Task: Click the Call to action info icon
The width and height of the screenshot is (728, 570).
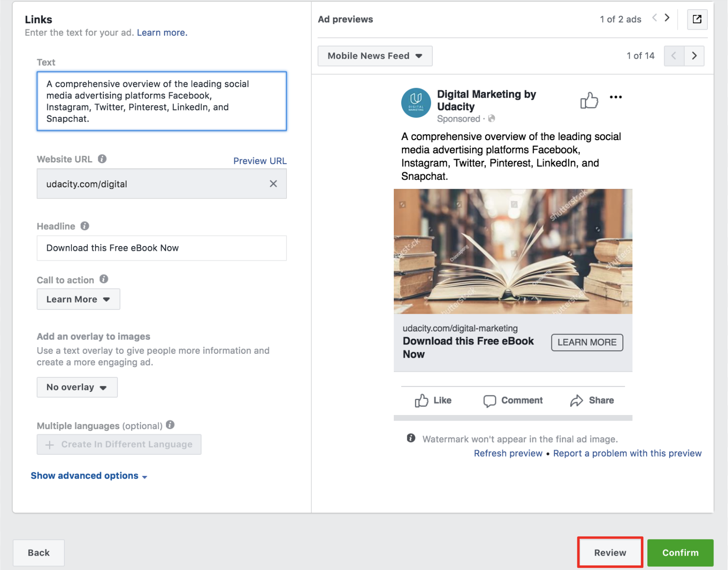Action: pos(104,279)
